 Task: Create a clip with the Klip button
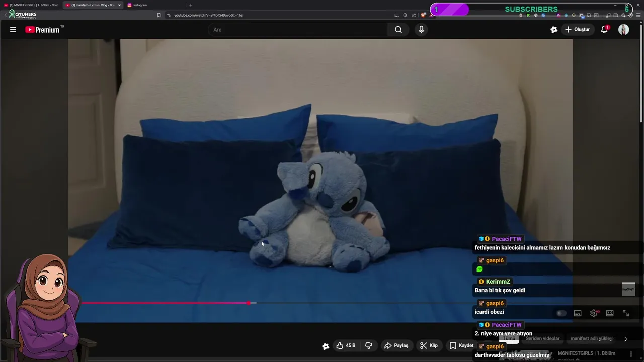coord(429,346)
